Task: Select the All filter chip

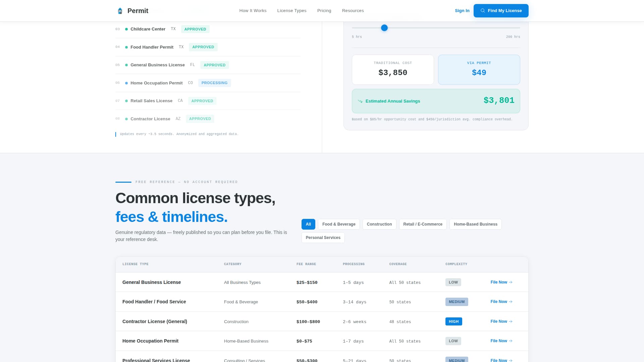Action: tap(308, 224)
